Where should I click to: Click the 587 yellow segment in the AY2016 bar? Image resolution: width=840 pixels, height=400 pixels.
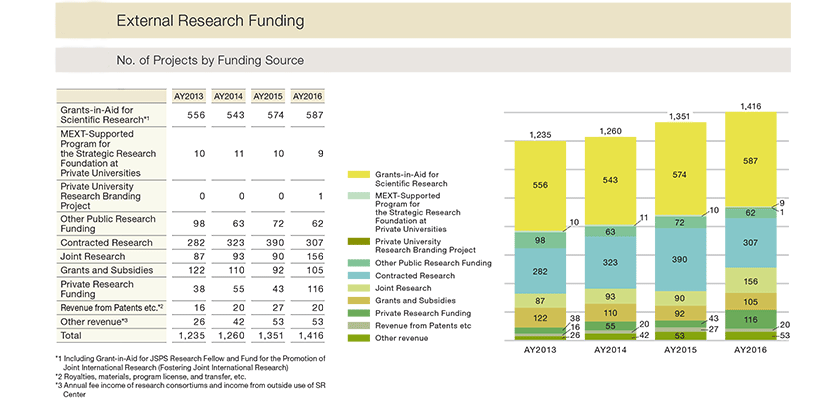point(752,159)
